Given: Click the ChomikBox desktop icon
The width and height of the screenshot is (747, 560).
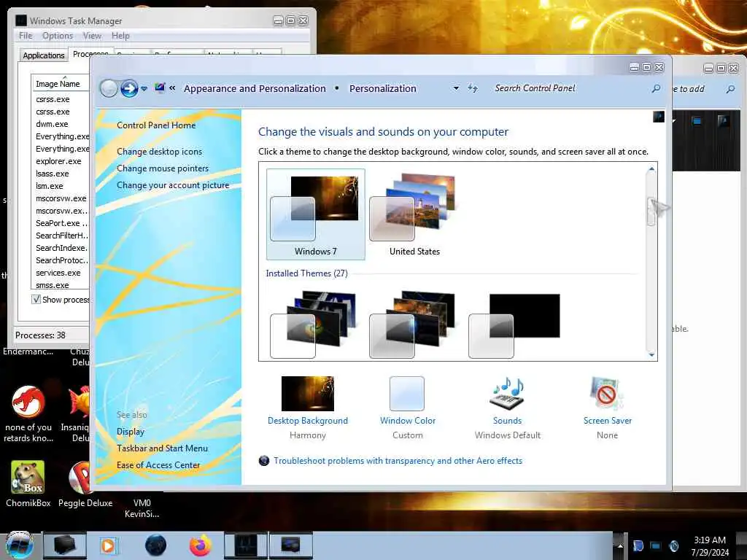Looking at the screenshot, I should [x=28, y=478].
